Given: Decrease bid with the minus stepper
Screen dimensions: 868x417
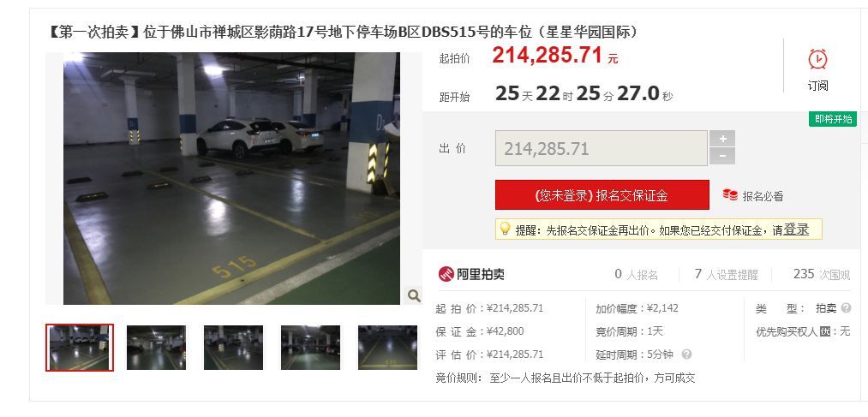Looking at the screenshot, I should pyautogui.click(x=722, y=156).
